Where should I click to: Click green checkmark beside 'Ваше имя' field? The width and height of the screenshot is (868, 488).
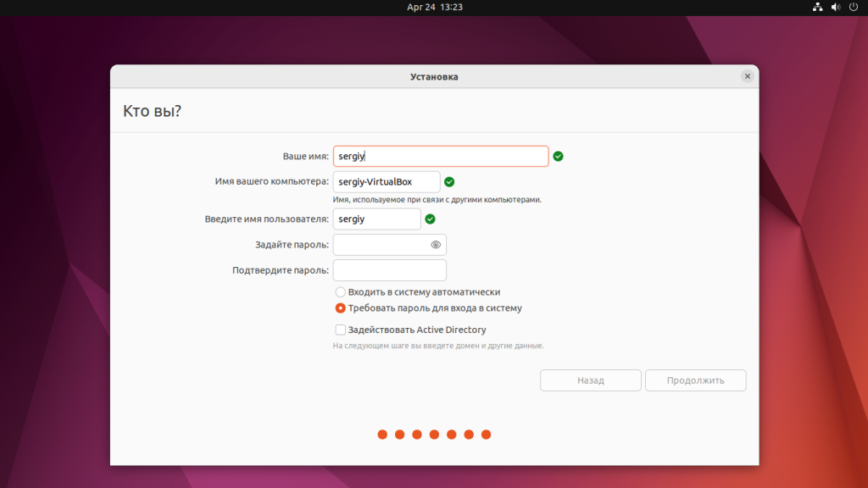pos(558,156)
